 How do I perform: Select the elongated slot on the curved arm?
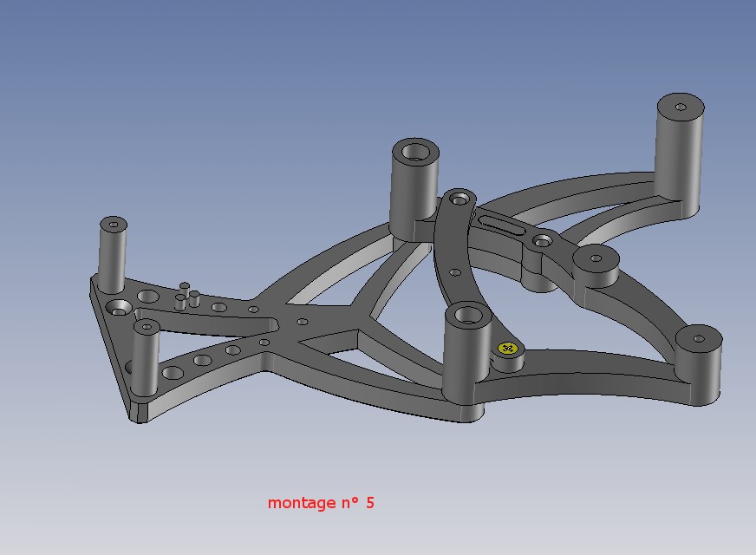tap(501, 225)
